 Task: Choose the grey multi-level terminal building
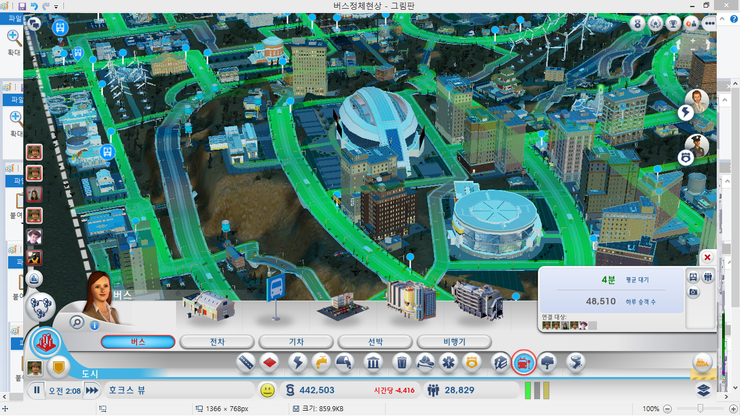point(477,300)
